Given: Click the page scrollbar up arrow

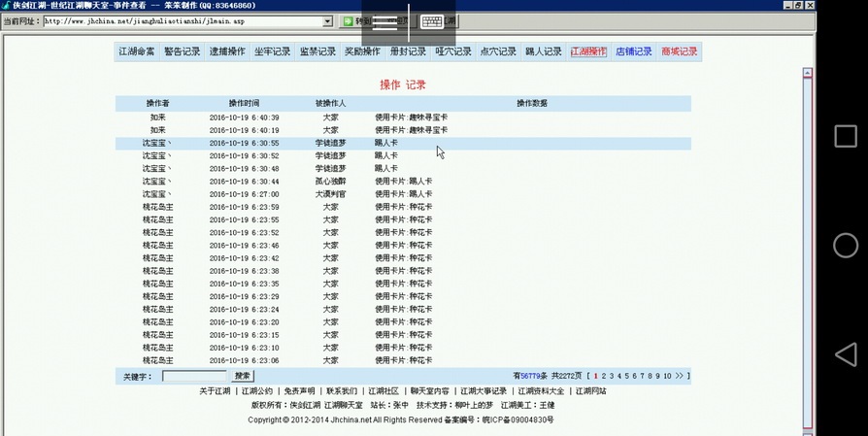Looking at the screenshot, I should click(808, 73).
